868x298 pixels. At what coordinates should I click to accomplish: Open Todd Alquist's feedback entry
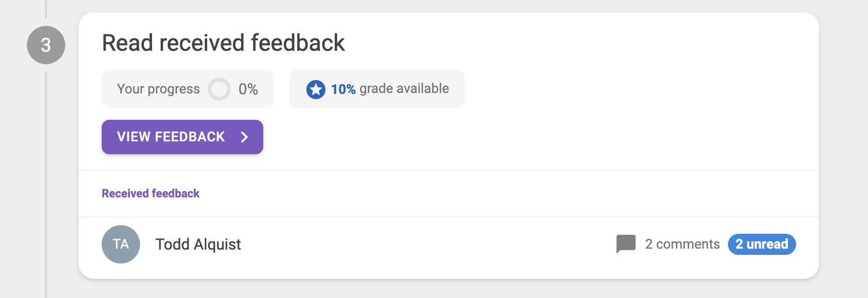[449, 244]
